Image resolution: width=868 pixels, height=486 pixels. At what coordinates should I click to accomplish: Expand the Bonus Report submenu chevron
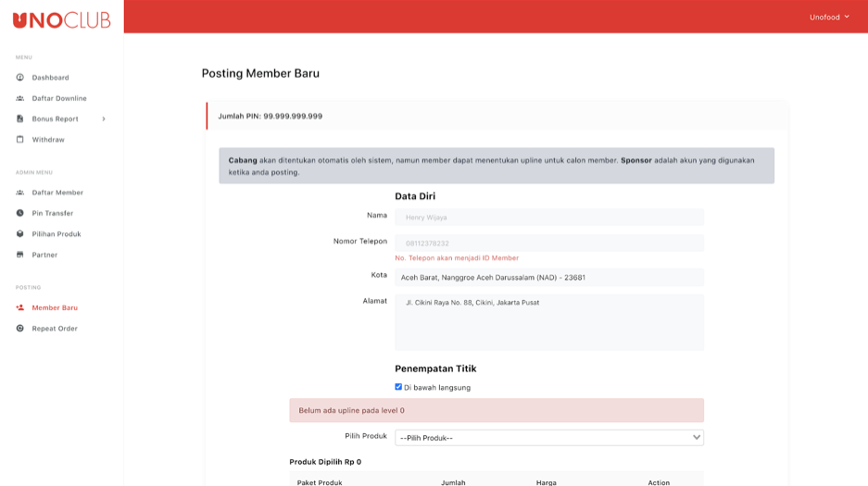pyautogui.click(x=104, y=118)
